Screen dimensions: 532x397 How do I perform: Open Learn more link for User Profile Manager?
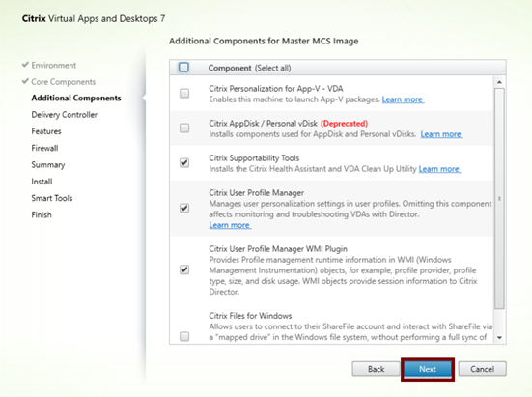230,225
